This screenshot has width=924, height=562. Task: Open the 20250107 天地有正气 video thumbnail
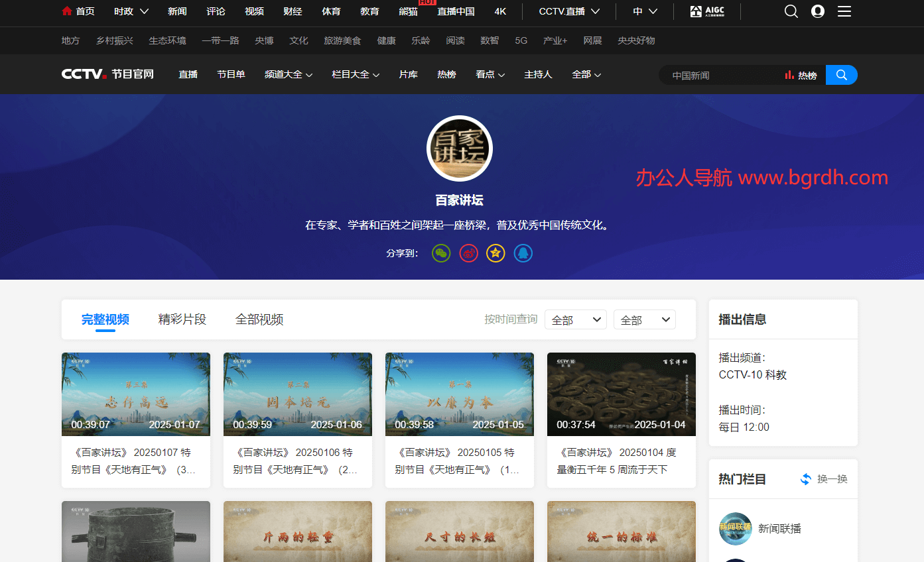(135, 394)
